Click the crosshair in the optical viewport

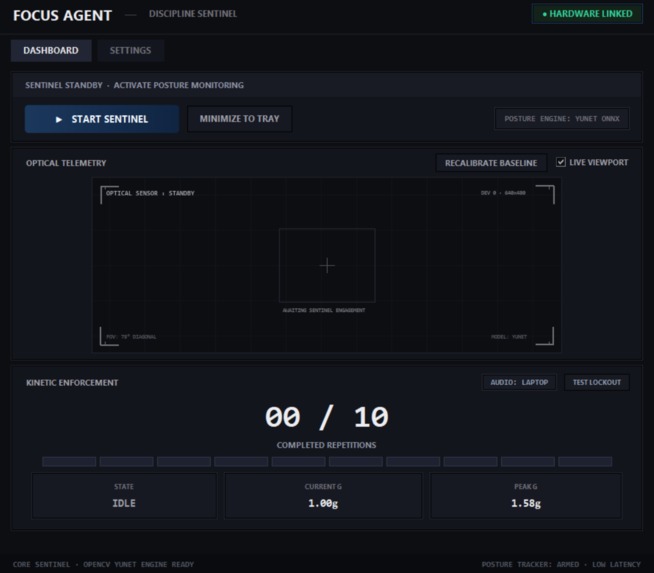(327, 266)
